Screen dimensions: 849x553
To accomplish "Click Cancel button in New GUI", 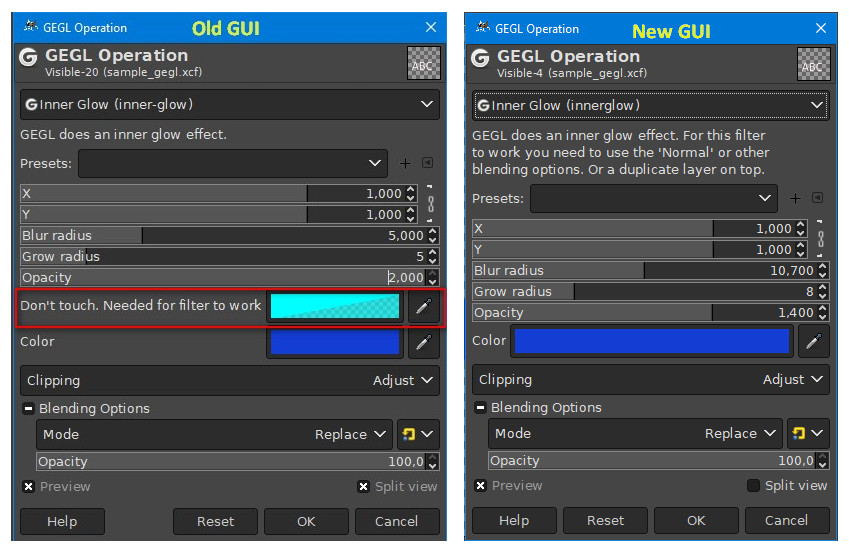I will (x=787, y=521).
